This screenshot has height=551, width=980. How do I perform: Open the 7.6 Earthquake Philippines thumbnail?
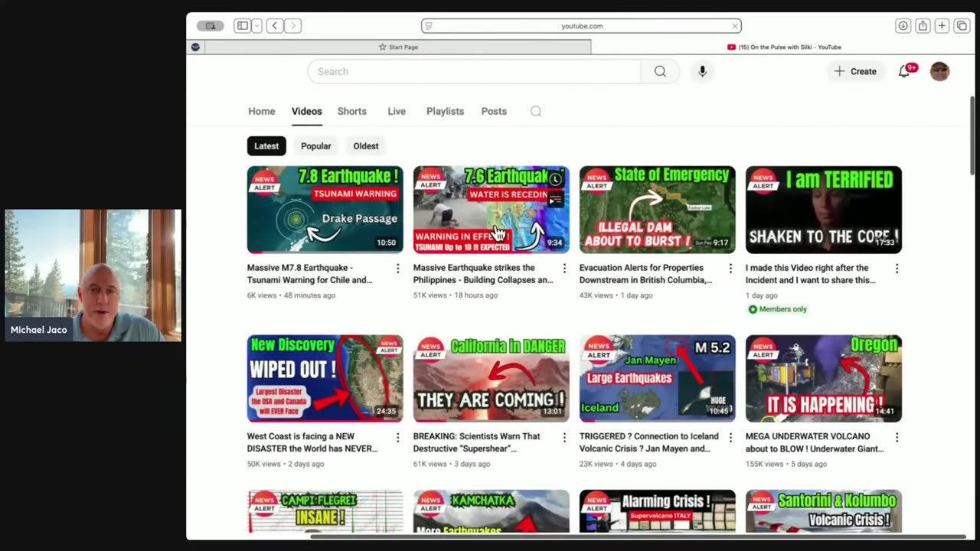[491, 210]
